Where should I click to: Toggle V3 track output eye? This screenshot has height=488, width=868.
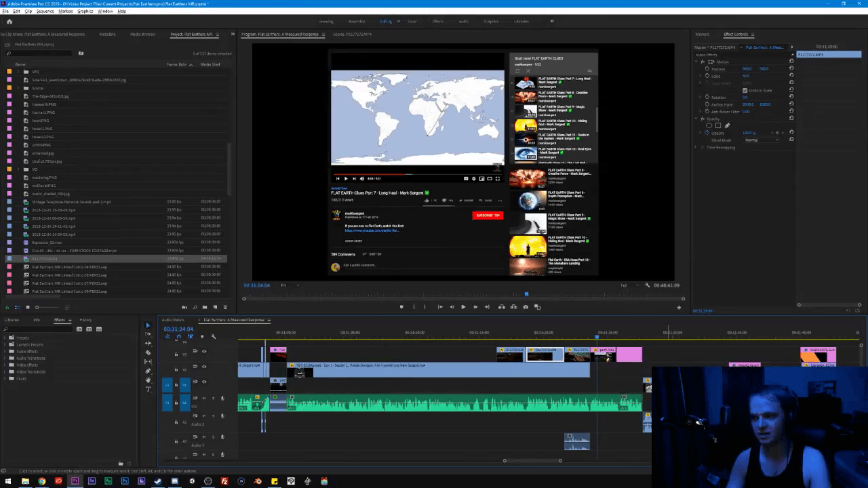(204, 351)
